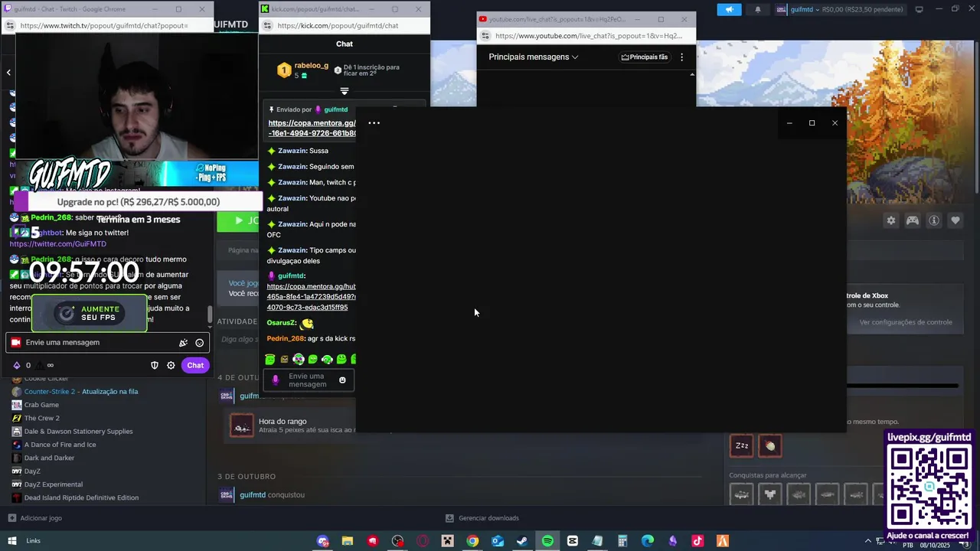Click Ver configurações de controle
Image resolution: width=980 pixels, height=551 pixels.
[x=906, y=322]
